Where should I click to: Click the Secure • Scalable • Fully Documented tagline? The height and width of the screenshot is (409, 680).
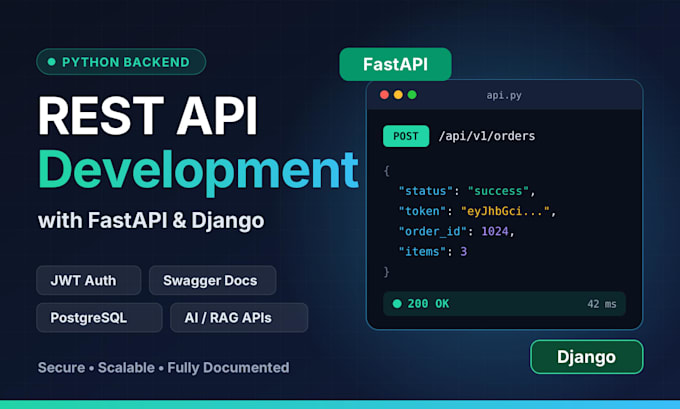163,368
